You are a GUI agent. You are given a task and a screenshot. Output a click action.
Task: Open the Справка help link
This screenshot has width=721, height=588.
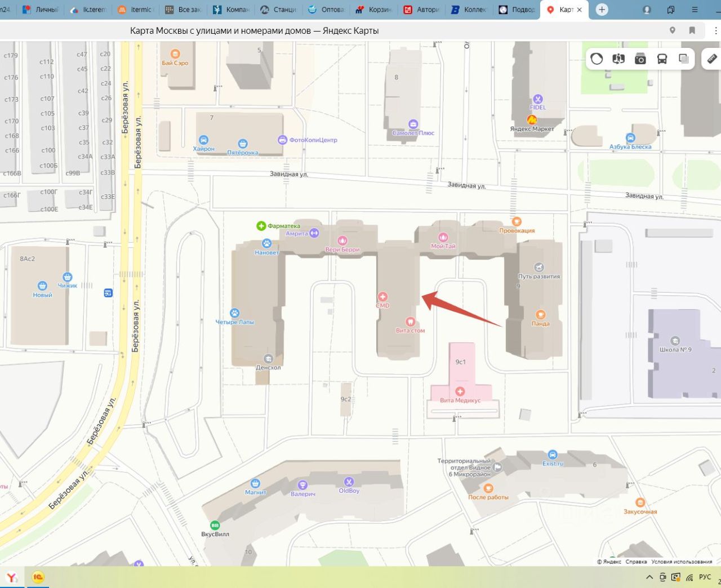pyautogui.click(x=636, y=562)
